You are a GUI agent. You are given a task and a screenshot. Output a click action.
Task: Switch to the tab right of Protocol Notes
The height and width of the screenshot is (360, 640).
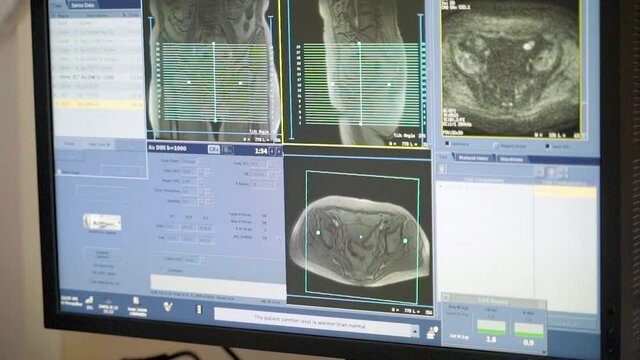(511, 159)
